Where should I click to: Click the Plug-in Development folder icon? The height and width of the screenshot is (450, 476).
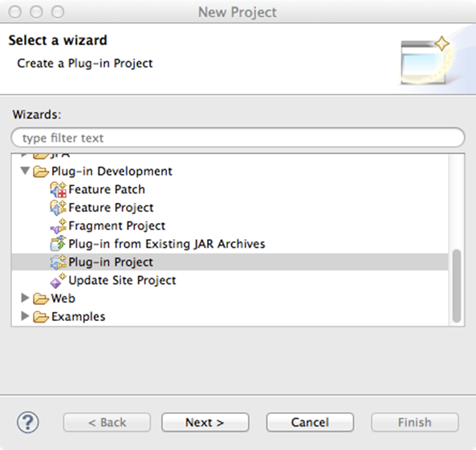click(41, 172)
